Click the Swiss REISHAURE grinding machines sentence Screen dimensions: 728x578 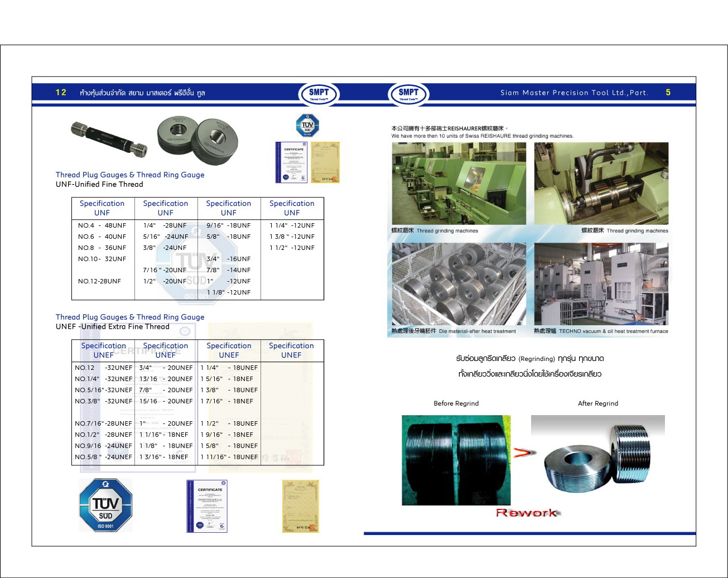coord(483,136)
